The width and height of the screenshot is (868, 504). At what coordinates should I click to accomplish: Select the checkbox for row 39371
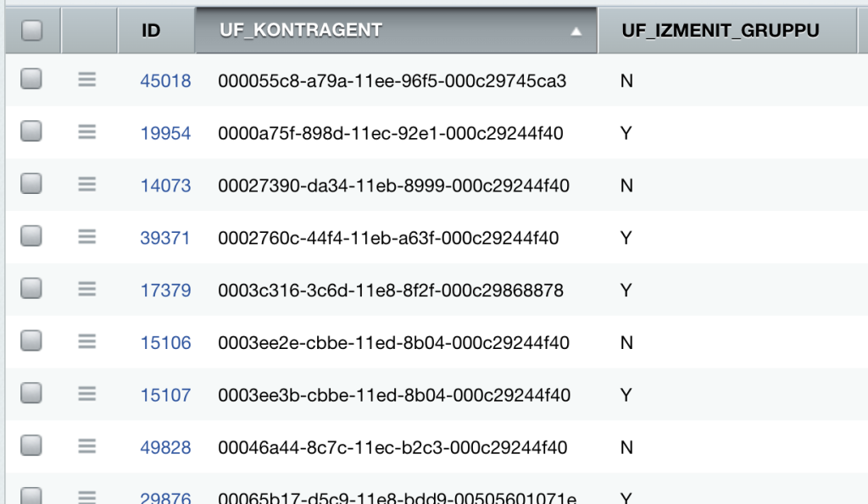click(31, 237)
